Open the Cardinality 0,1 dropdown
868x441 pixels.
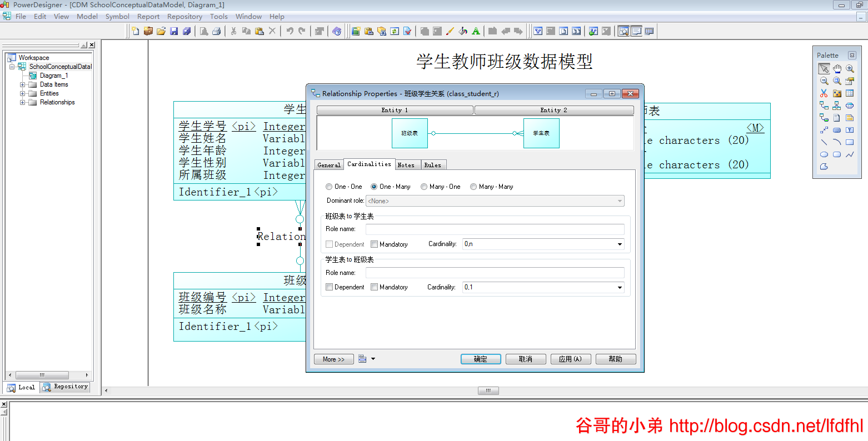(620, 288)
